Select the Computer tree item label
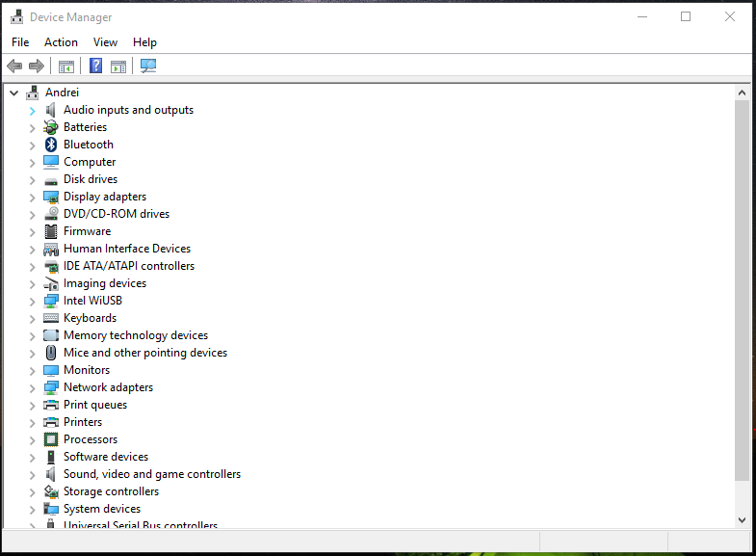Viewport: 756px width, 556px height. (x=90, y=162)
